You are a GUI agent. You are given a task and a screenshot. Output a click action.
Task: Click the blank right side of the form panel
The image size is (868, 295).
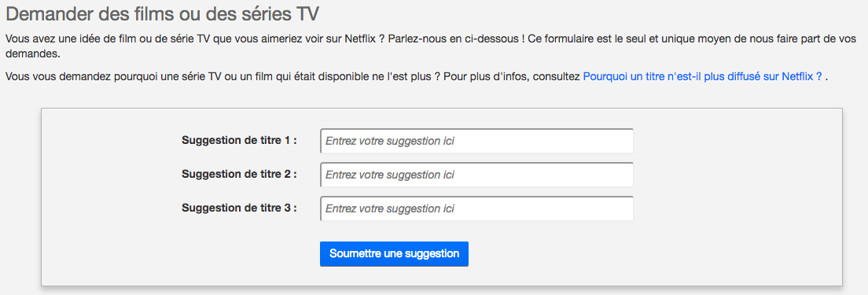click(x=736, y=197)
